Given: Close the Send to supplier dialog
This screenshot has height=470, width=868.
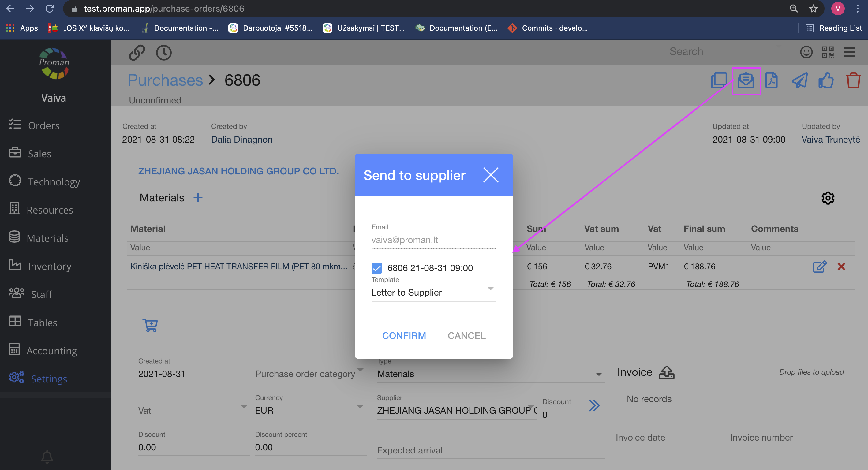Looking at the screenshot, I should (491, 175).
